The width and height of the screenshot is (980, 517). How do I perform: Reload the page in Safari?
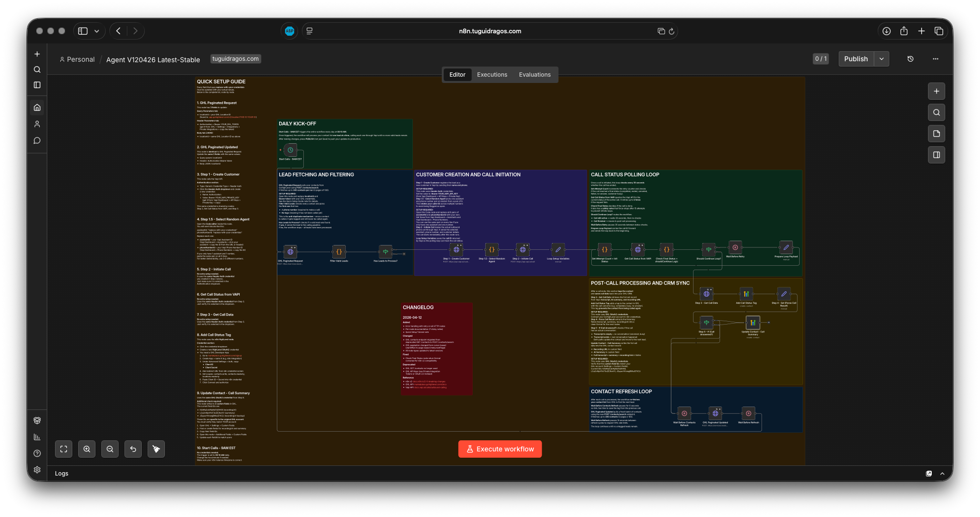pos(671,31)
